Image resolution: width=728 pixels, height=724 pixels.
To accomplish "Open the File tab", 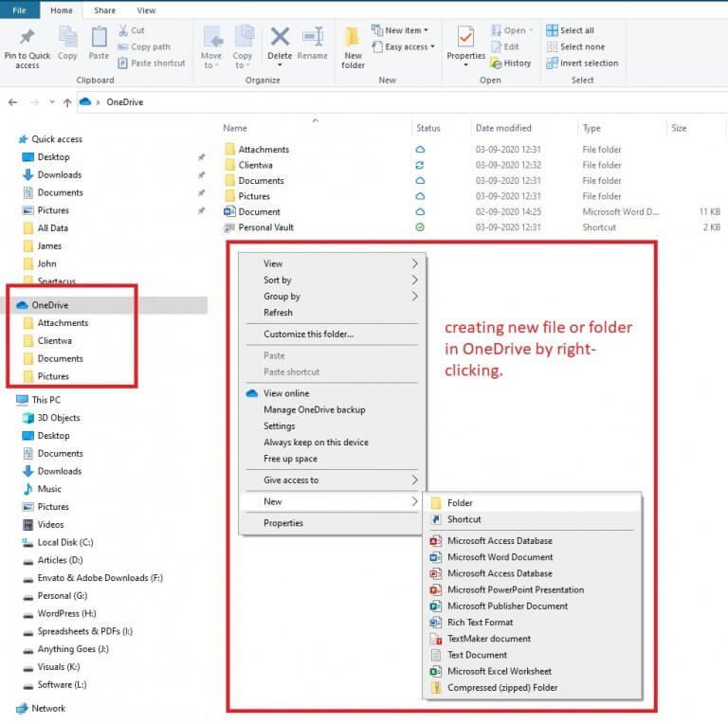I will point(20,10).
